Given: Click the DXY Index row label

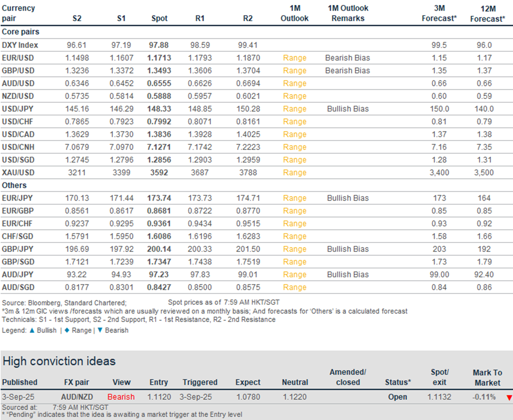Looking at the screenshot, I should pos(20,45).
